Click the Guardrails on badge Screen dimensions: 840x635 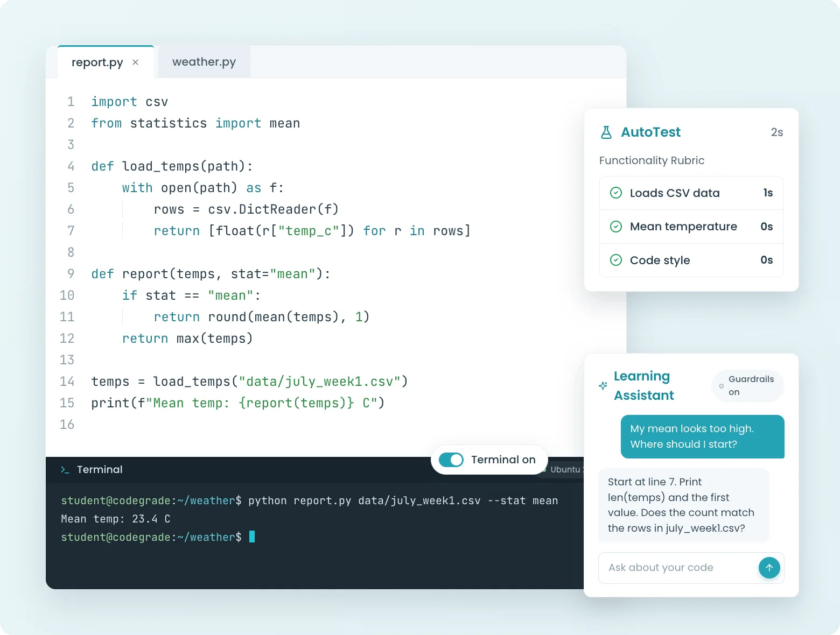[x=748, y=386]
